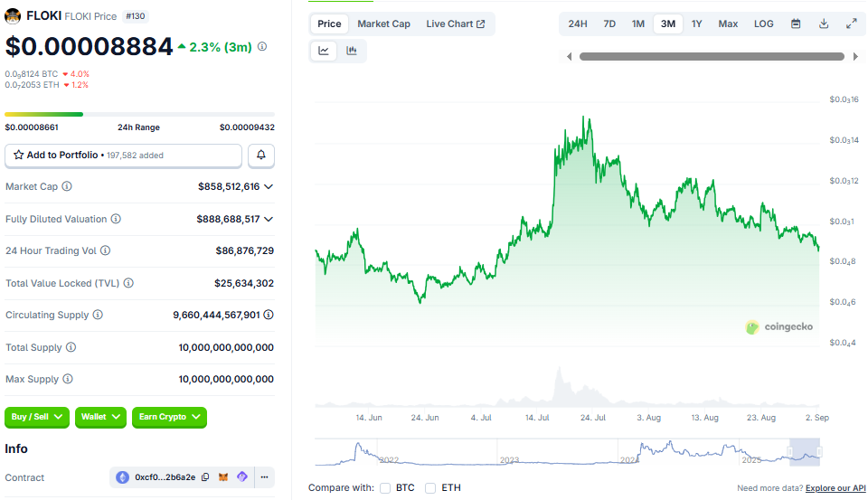This screenshot has height=500, width=868.
Task: Click the price alert bell icon
Action: pyautogui.click(x=261, y=155)
